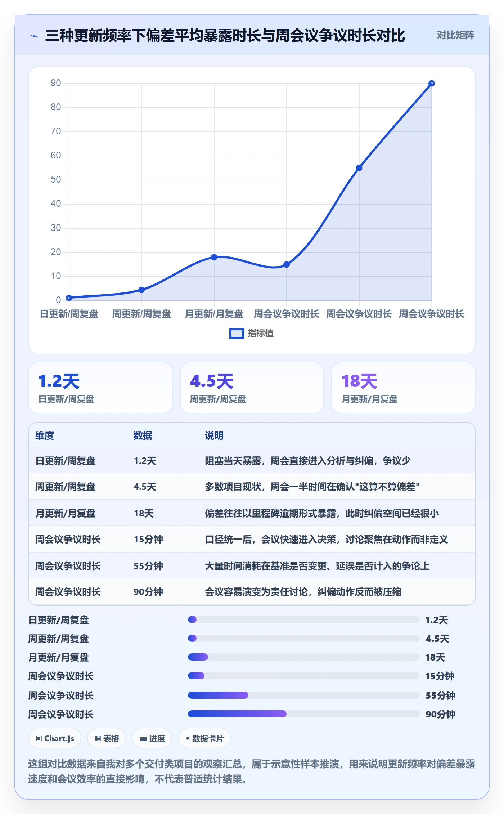The image size is (504, 814).
Task: Open the 4.5天 周更新/周复盘 data card
Action: point(252,388)
